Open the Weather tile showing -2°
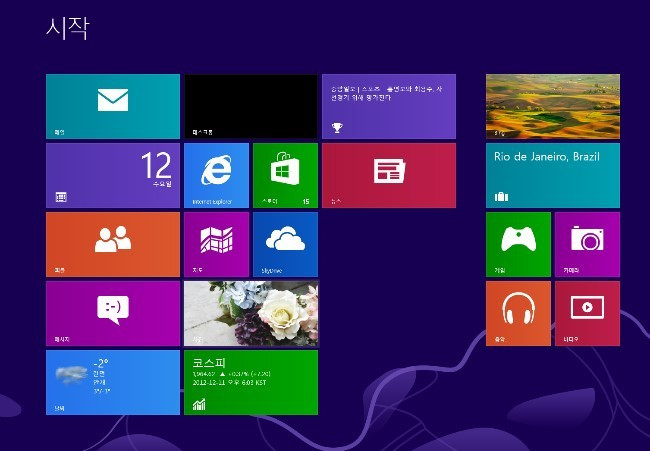 pos(113,383)
